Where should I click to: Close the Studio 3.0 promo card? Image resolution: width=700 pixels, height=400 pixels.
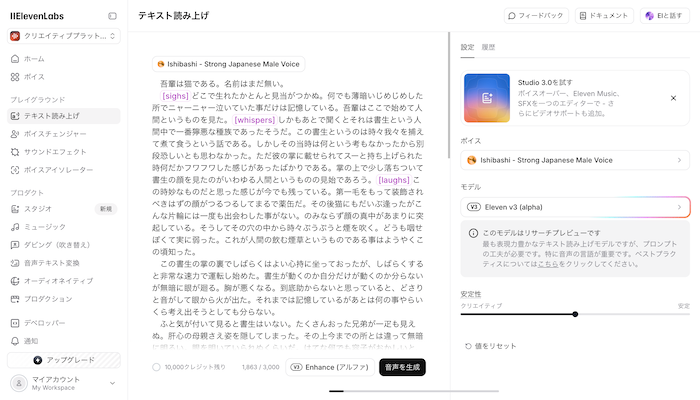pos(673,98)
